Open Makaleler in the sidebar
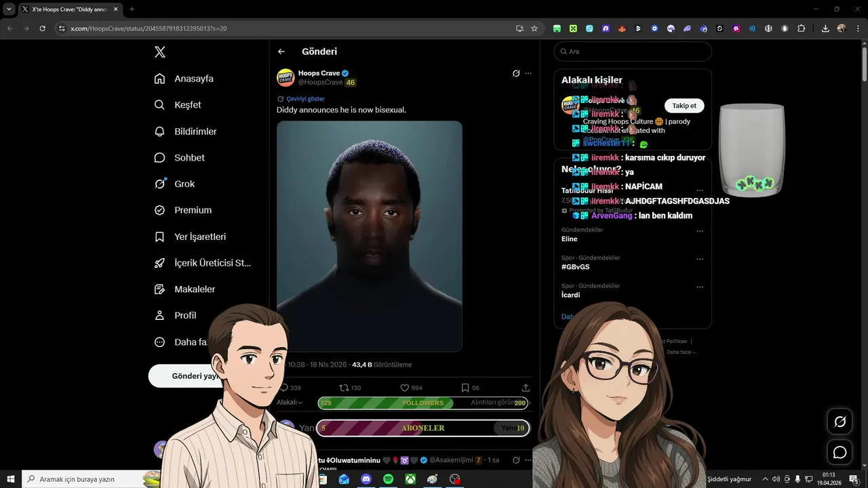868x488 pixels. [184, 289]
